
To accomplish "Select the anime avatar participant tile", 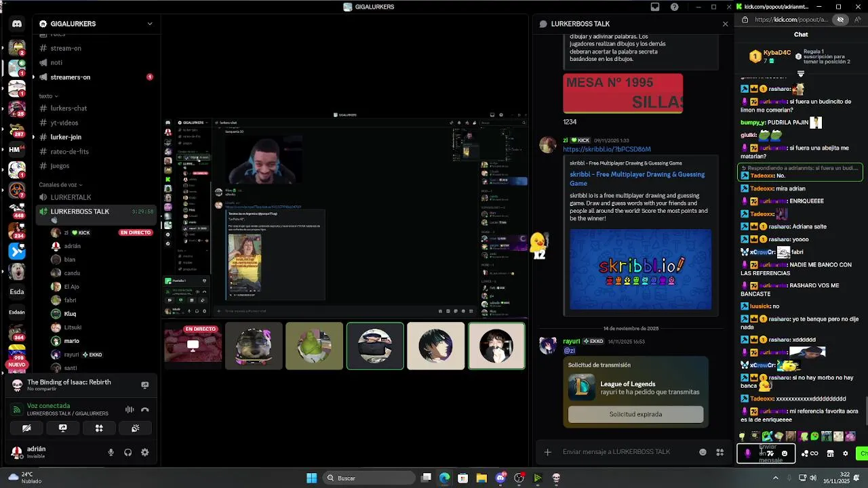I will [x=435, y=346].
